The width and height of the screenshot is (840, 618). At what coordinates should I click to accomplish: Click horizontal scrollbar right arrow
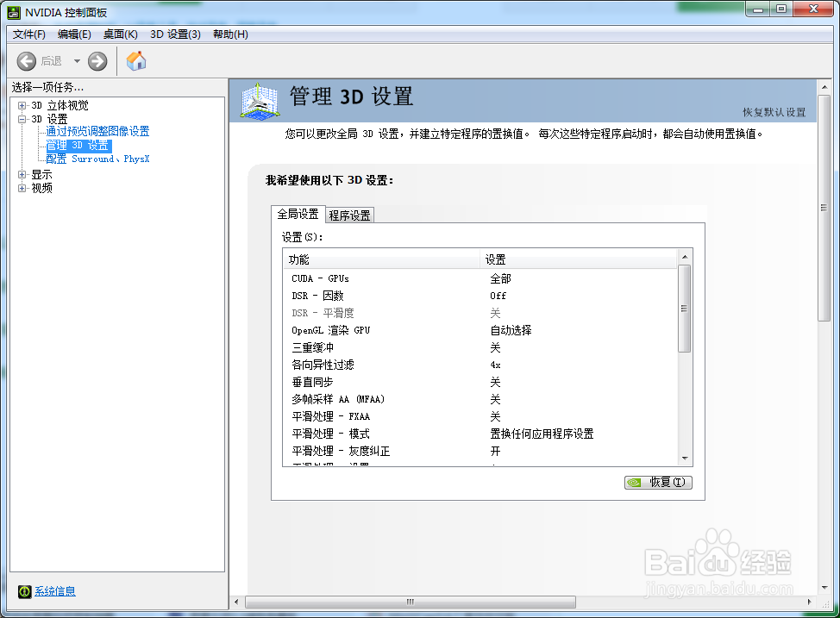[810, 602]
